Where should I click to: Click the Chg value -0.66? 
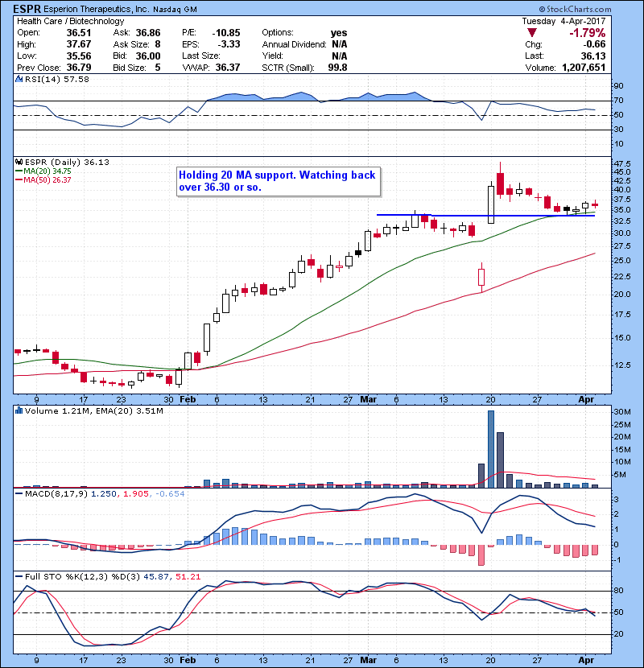point(594,44)
